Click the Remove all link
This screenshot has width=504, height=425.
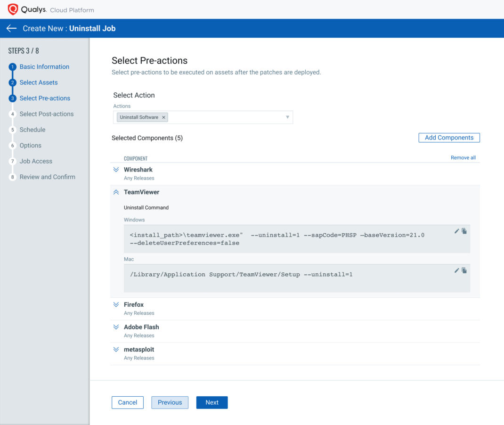click(x=463, y=157)
